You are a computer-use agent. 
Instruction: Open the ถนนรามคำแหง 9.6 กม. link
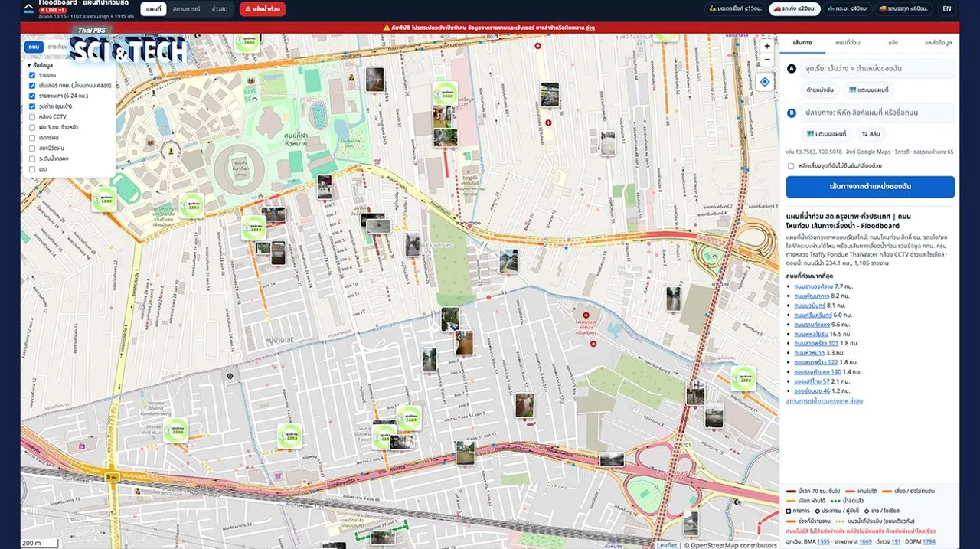812,324
